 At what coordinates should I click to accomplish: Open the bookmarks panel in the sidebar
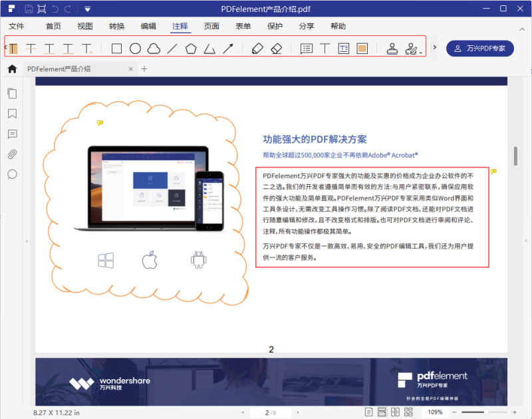[x=13, y=114]
